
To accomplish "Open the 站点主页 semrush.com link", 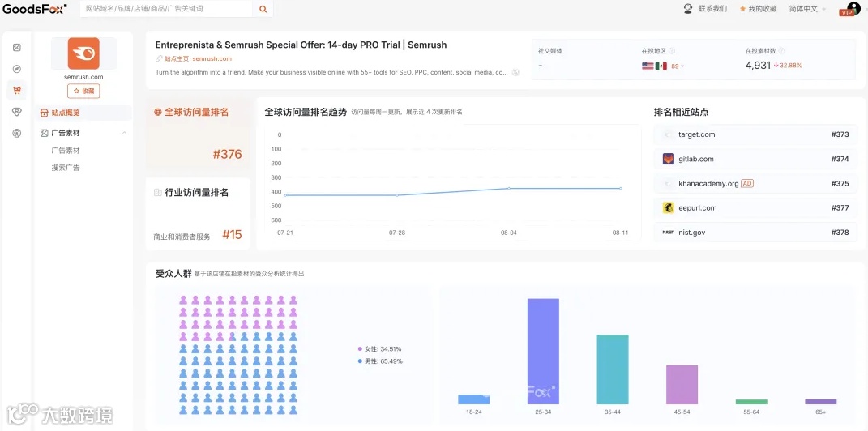I will click(x=198, y=58).
